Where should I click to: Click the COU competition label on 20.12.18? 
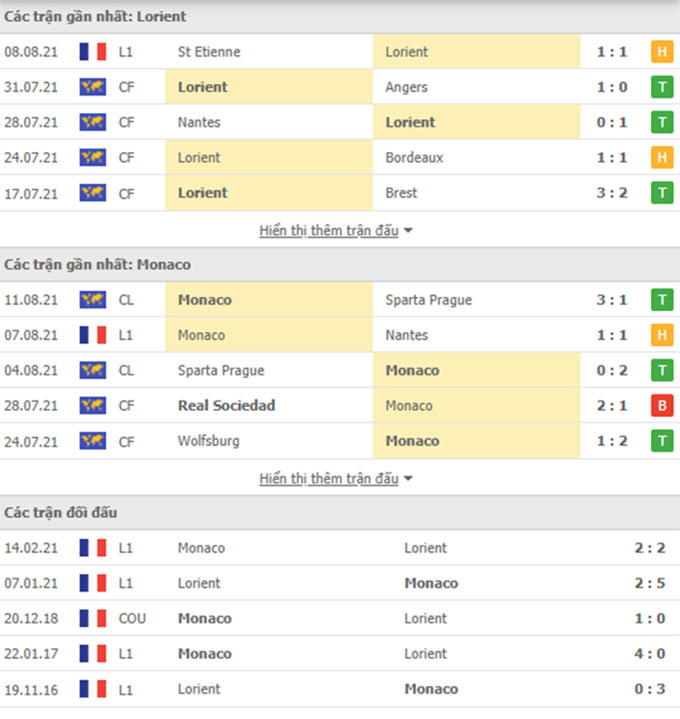click(x=132, y=619)
